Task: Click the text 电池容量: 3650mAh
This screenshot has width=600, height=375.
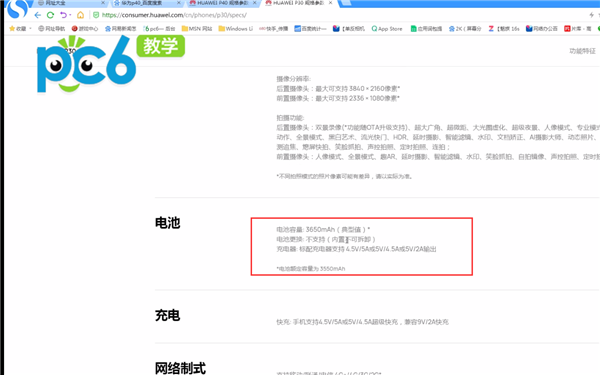Action: tap(306, 230)
